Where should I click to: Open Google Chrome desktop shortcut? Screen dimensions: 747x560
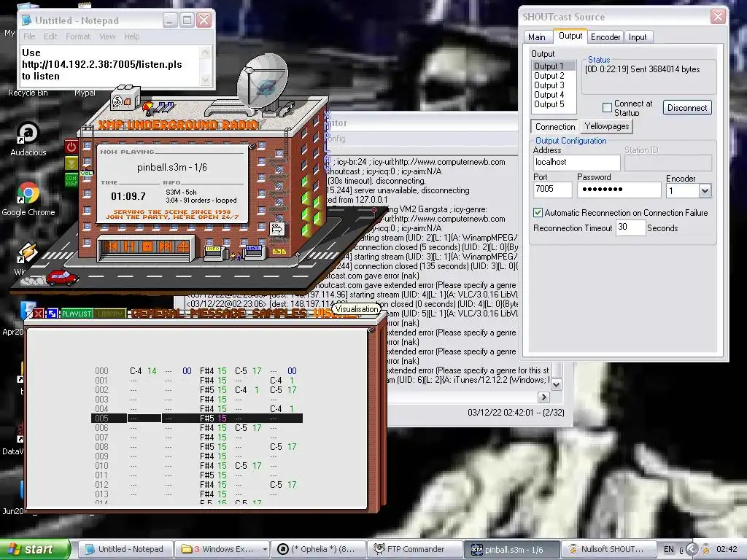[x=28, y=198]
